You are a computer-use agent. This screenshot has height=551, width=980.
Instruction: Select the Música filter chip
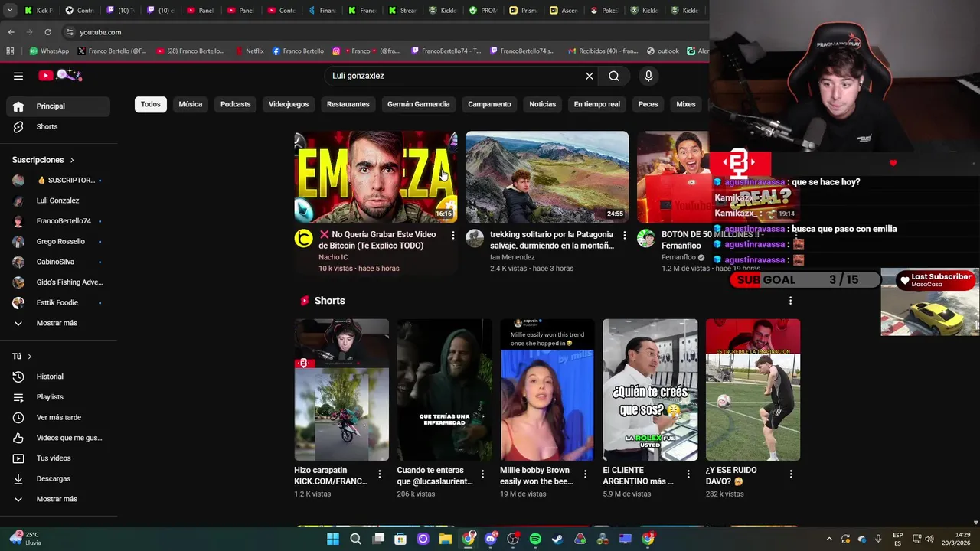(191, 104)
